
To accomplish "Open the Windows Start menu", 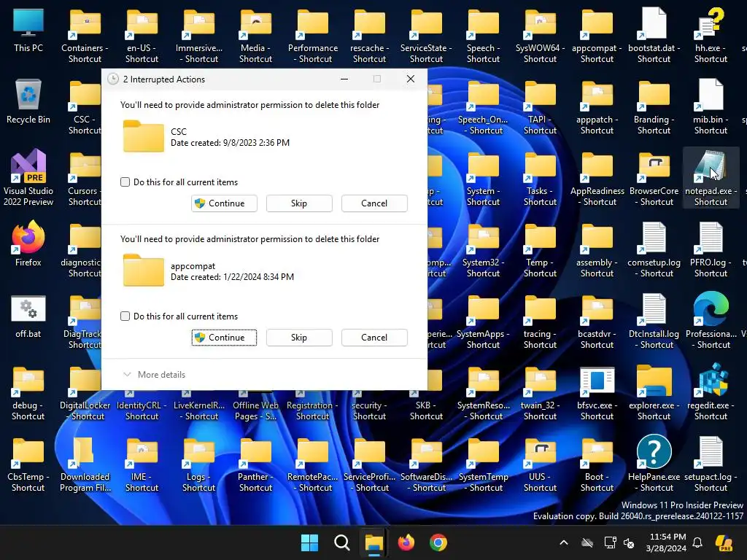I will point(309,542).
